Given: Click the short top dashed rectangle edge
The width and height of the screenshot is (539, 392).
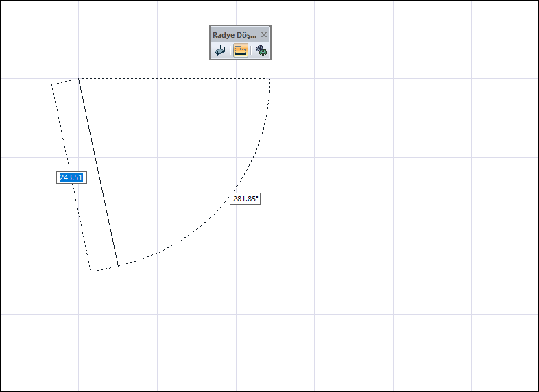Looking at the screenshot, I should point(65,82).
